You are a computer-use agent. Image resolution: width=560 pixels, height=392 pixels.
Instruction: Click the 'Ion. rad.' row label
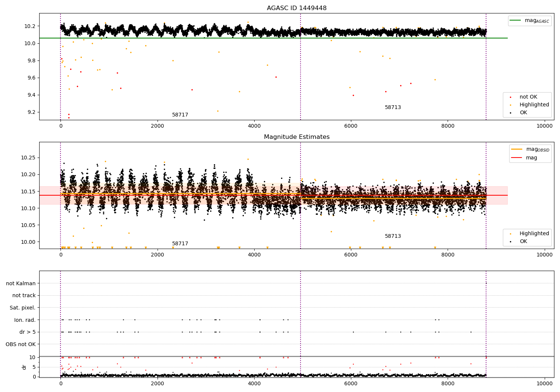click(x=25, y=320)
